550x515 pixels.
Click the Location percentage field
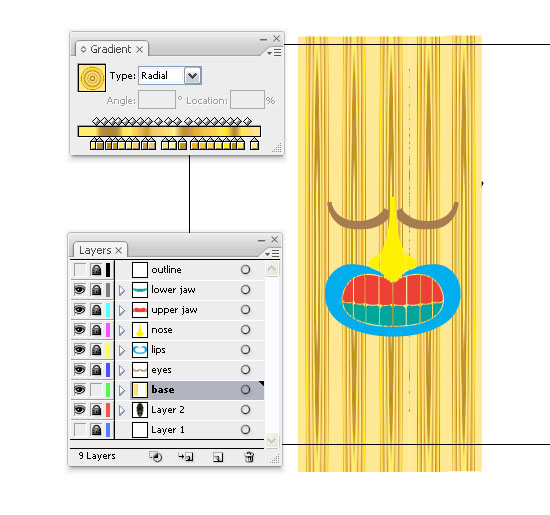coord(247,100)
